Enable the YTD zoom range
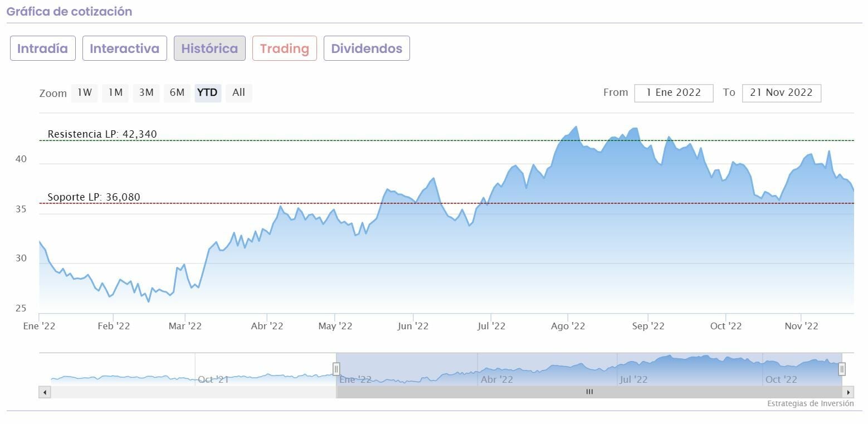This screenshot has width=868, height=424. click(208, 92)
